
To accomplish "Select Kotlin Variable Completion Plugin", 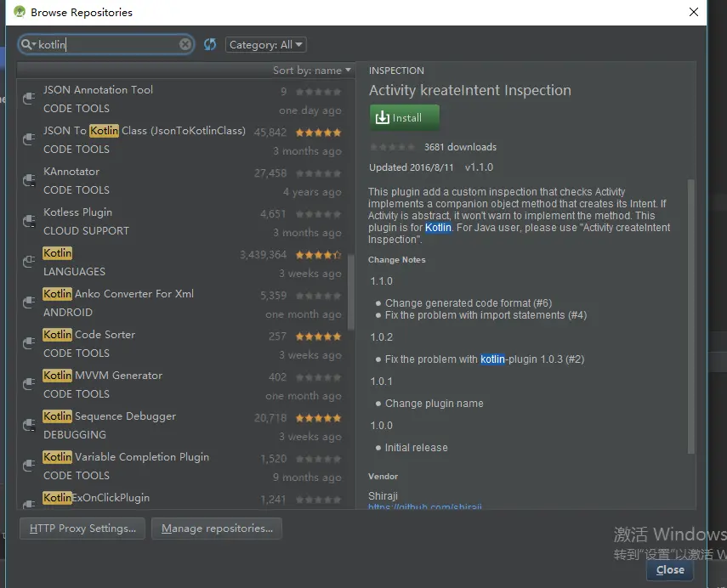I will coord(183,466).
